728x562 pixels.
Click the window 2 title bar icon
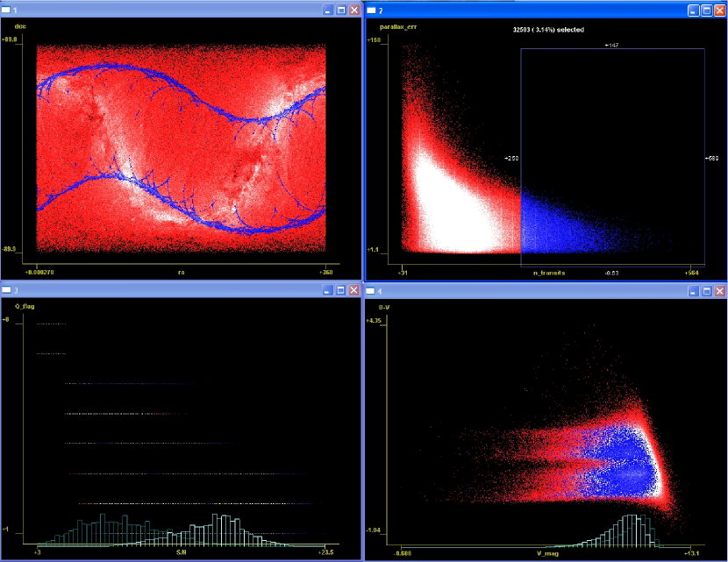(371, 10)
